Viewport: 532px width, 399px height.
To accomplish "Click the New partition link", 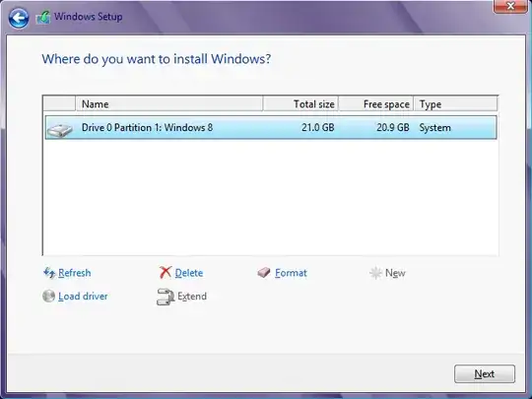I will [x=395, y=273].
